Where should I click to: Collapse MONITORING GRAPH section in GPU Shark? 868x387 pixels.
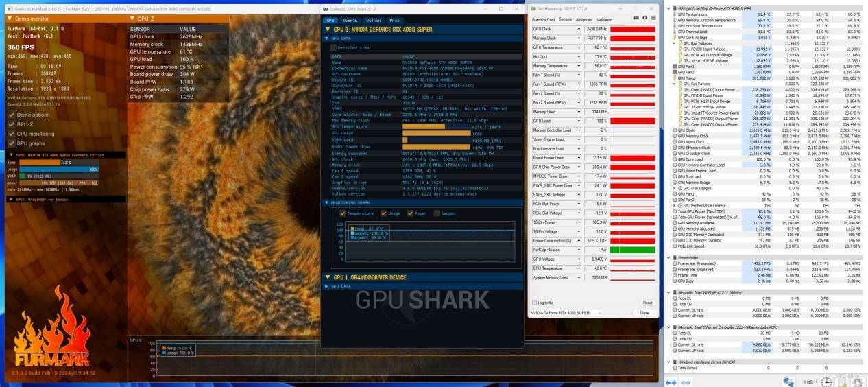(x=327, y=203)
